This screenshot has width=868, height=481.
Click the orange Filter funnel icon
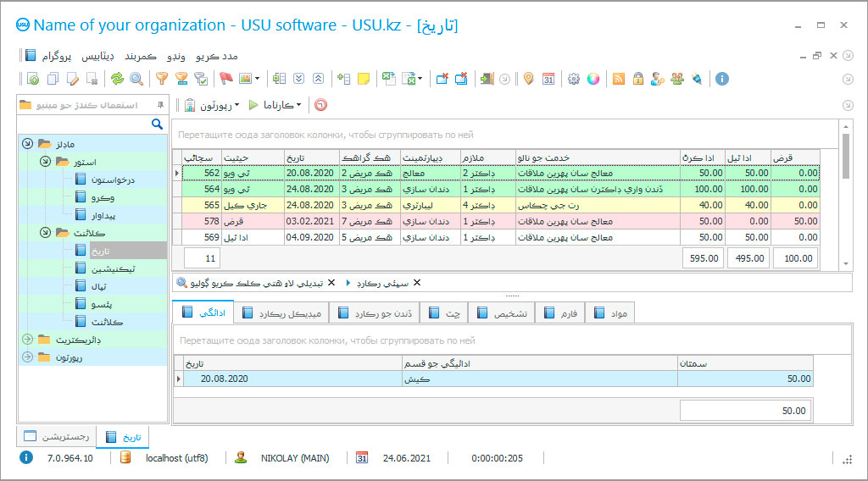point(162,79)
